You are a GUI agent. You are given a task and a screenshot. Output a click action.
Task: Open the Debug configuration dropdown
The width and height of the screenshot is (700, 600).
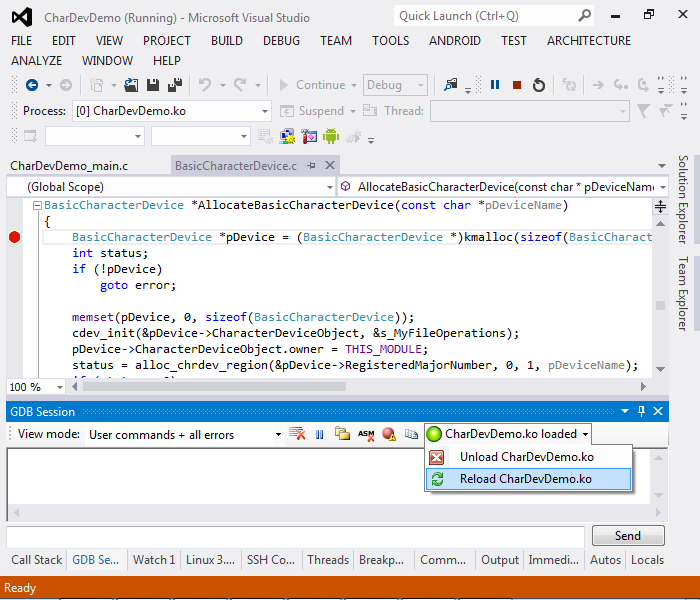point(395,85)
